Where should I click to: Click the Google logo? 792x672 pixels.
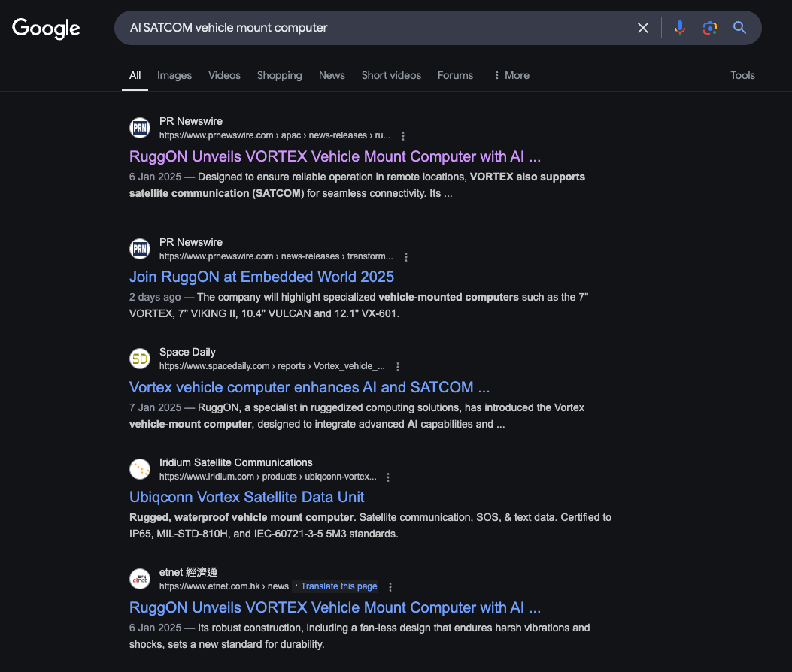(46, 29)
